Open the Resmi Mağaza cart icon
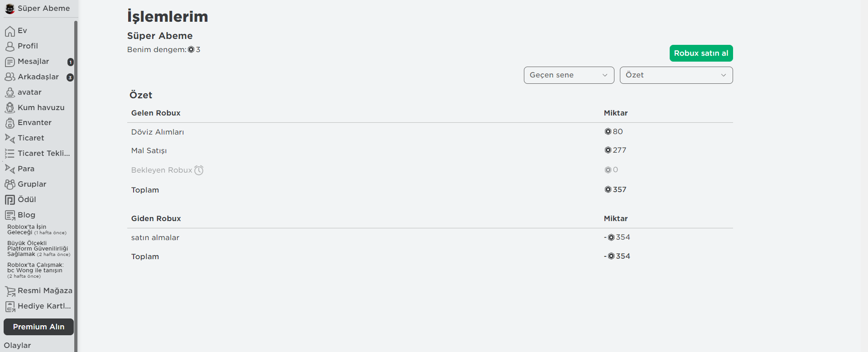Viewport: 868px width, 352px height. tap(10, 291)
